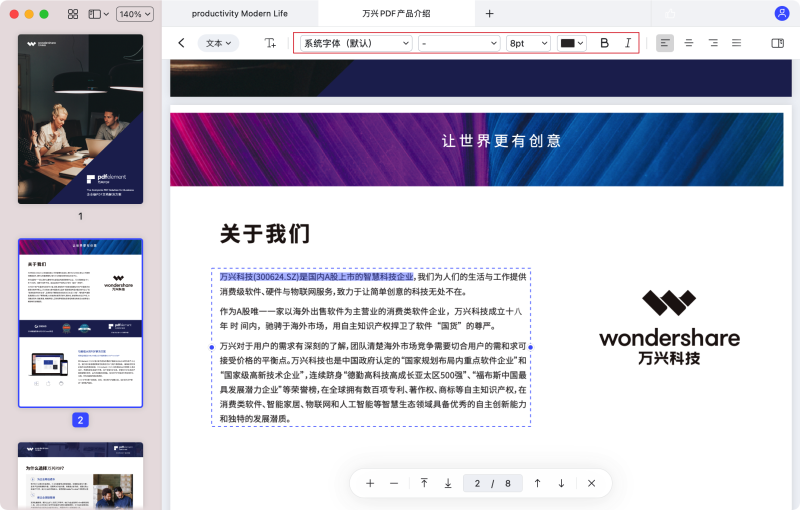
Task: Open the black text color swatch
Action: (x=571, y=43)
